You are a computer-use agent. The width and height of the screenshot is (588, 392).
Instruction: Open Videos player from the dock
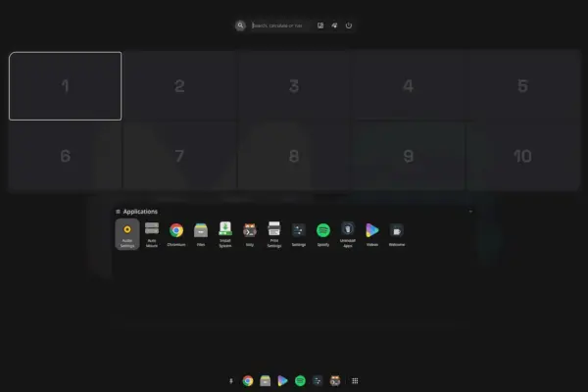point(282,381)
